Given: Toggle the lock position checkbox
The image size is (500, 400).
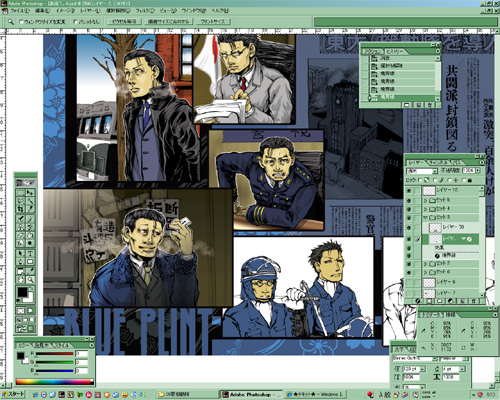Looking at the screenshot, I should coord(449,180).
